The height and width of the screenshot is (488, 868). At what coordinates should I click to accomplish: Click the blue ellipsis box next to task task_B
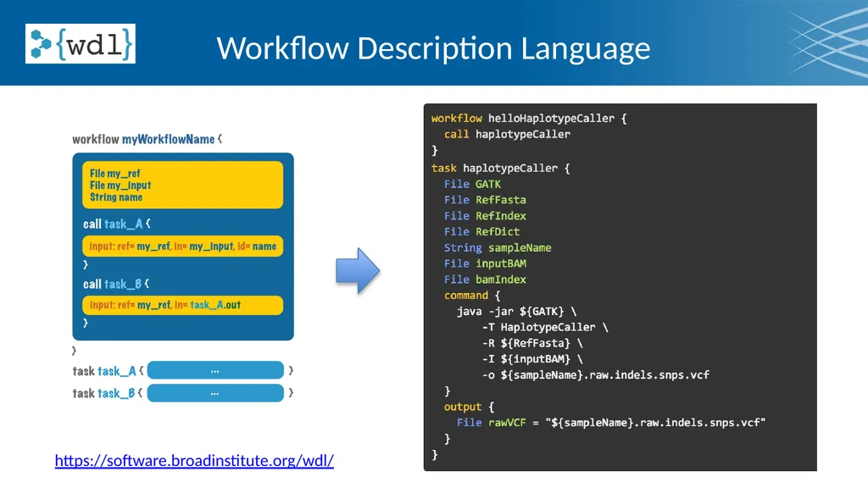tap(215, 393)
